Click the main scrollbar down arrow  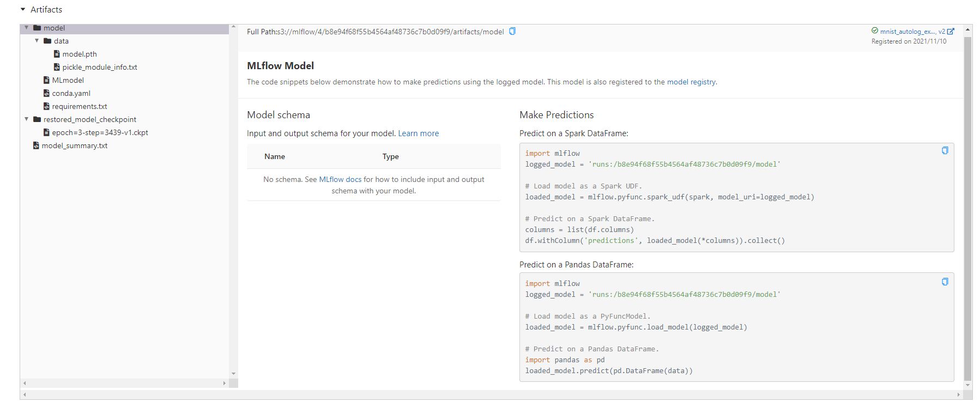[x=968, y=385]
